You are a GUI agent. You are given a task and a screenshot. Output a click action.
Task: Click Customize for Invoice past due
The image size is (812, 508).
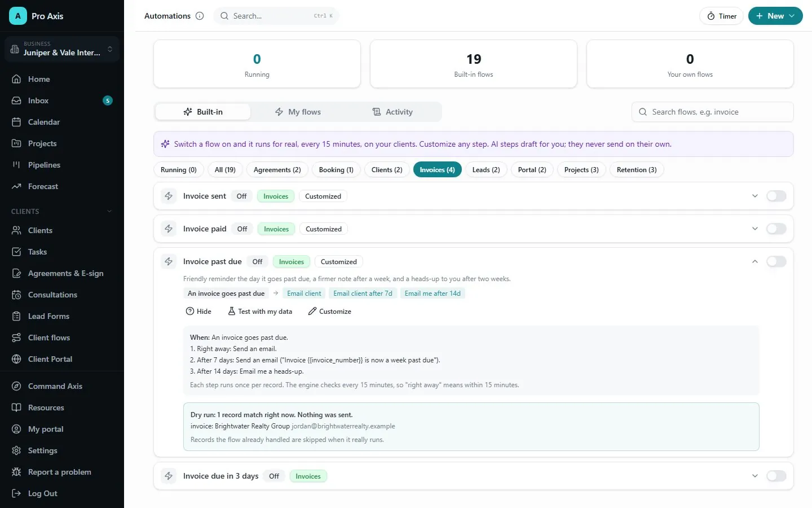point(330,312)
